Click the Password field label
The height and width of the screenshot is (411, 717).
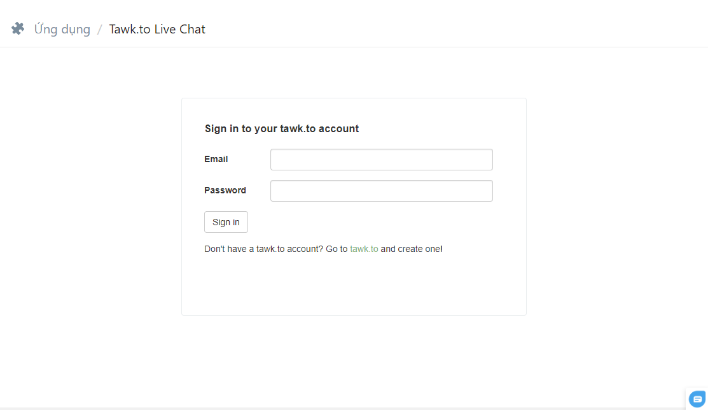click(x=225, y=190)
